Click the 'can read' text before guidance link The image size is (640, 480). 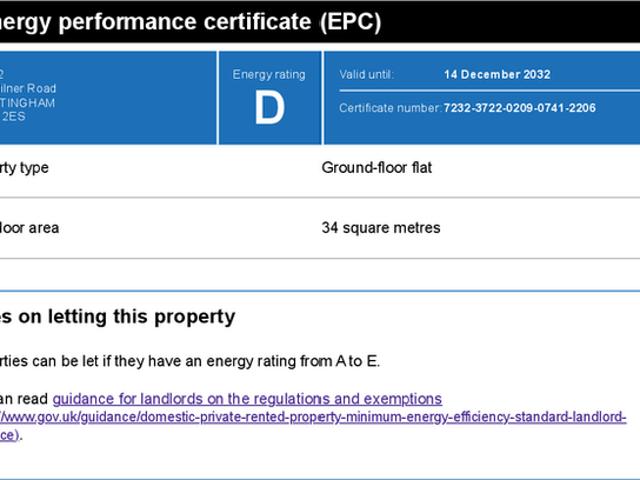pos(25,399)
